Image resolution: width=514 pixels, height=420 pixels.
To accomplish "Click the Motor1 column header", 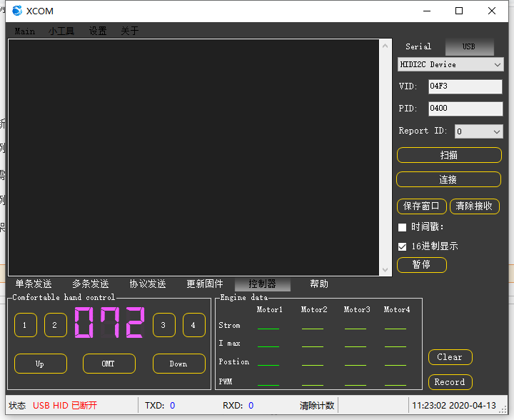I will click(269, 309).
